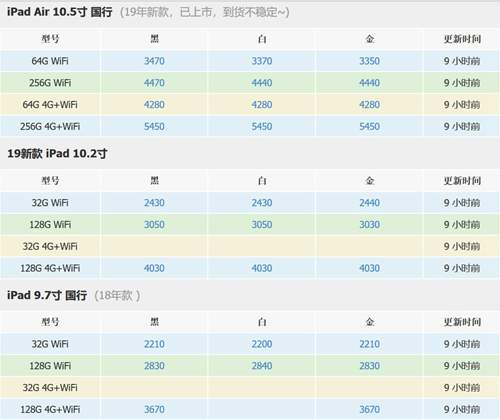Open the 4470 price in 256G WiFi row

click(154, 83)
